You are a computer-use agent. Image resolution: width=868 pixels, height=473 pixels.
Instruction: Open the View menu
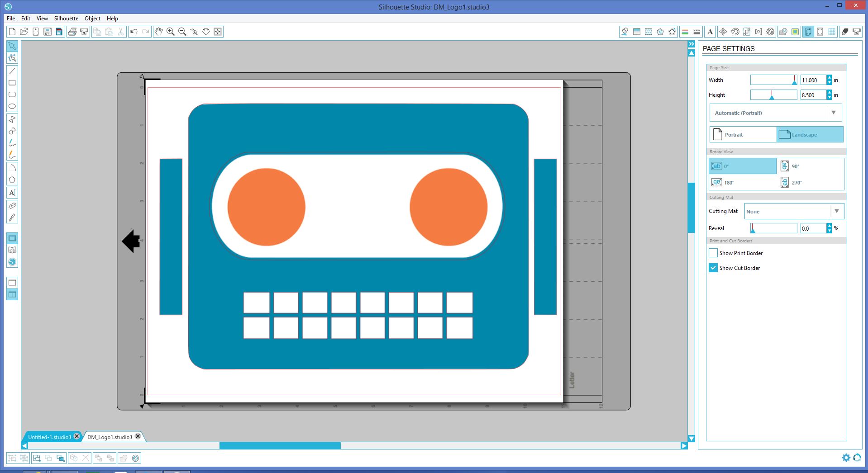42,19
